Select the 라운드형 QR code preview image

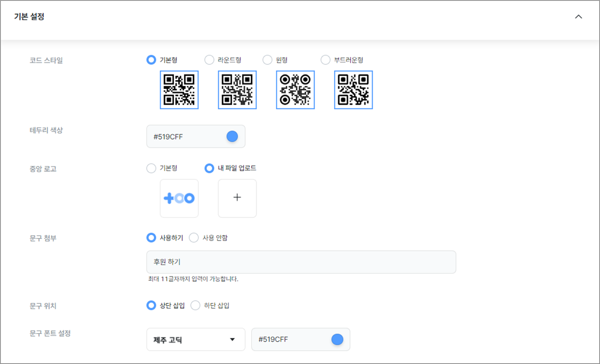point(237,90)
